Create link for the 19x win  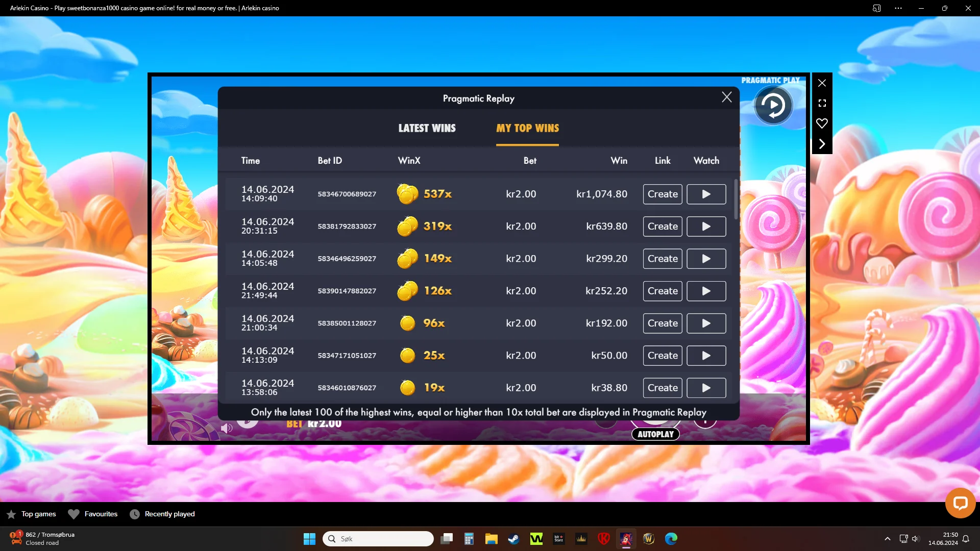click(663, 388)
